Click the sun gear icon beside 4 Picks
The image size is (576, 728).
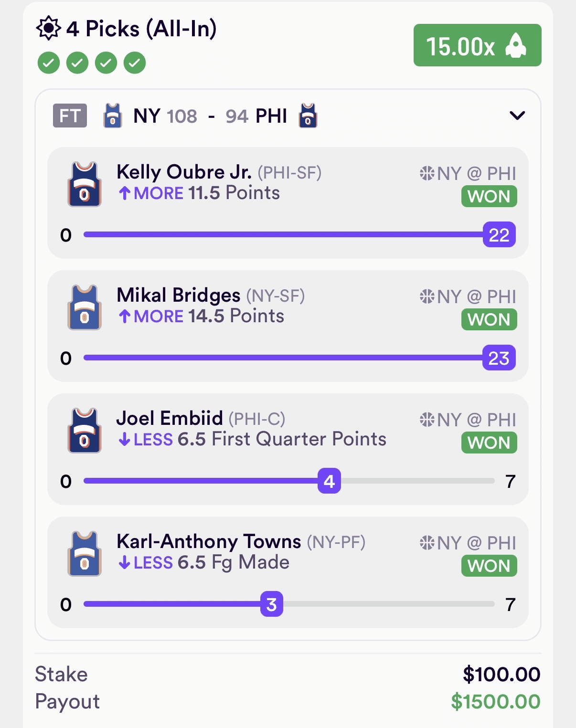[x=49, y=29]
